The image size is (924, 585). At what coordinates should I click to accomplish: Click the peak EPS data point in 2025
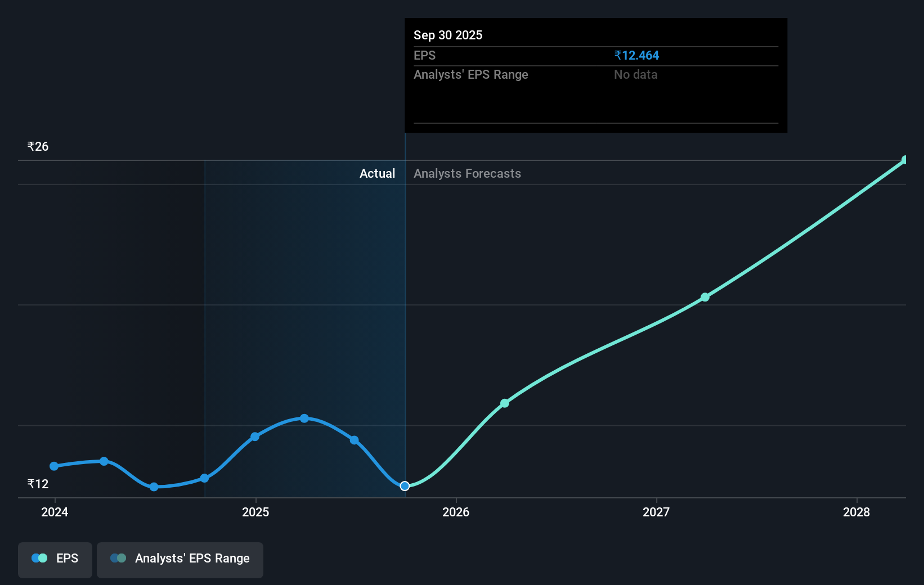pyautogui.click(x=304, y=418)
